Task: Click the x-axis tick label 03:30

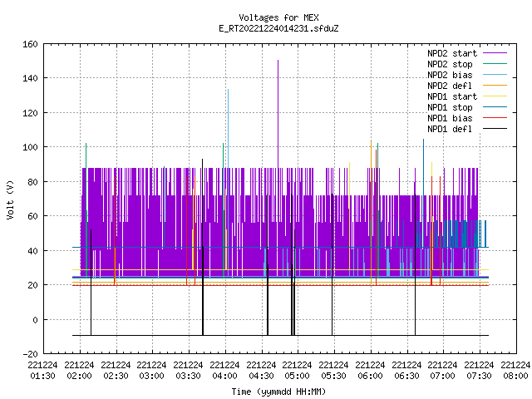Action: [x=189, y=376]
